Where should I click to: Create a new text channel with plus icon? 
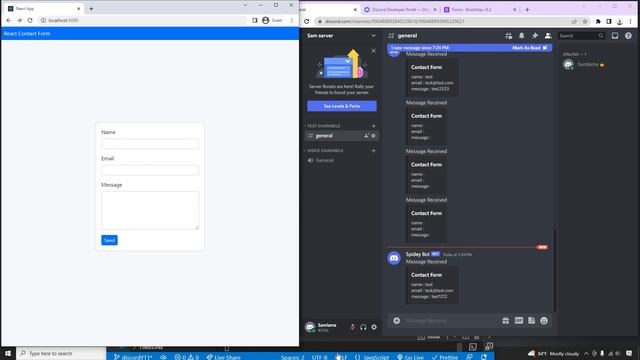[x=373, y=126]
